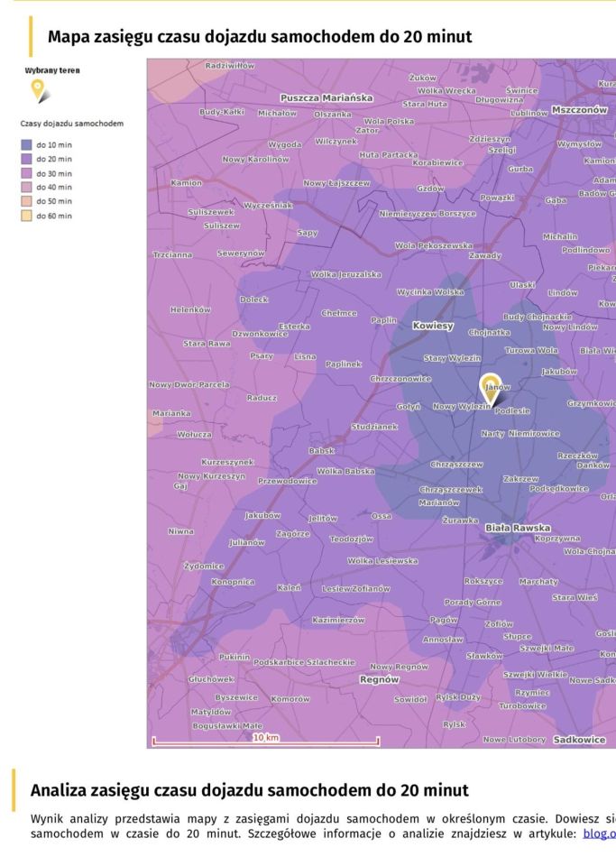Click the 'Regnów' map label

[379, 679]
